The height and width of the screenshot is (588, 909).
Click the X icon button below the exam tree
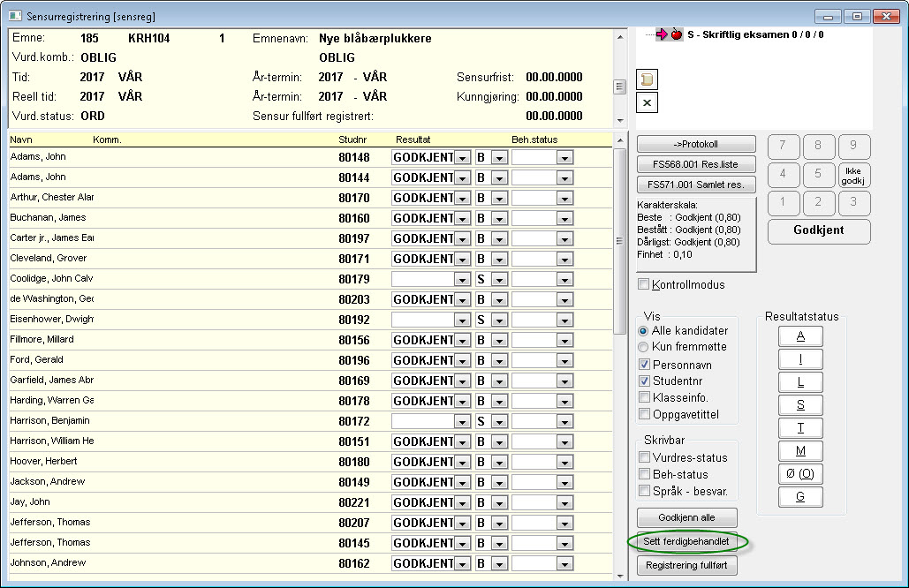pos(647,103)
